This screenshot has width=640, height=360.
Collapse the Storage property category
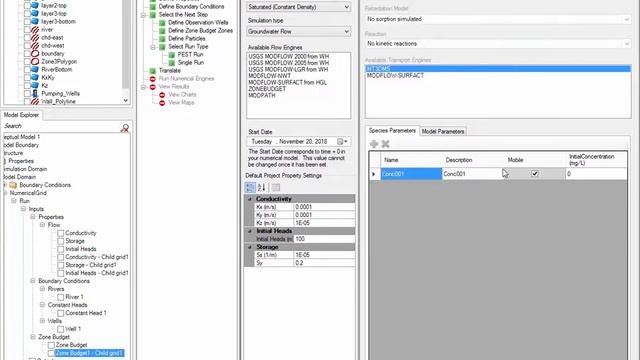(250, 247)
